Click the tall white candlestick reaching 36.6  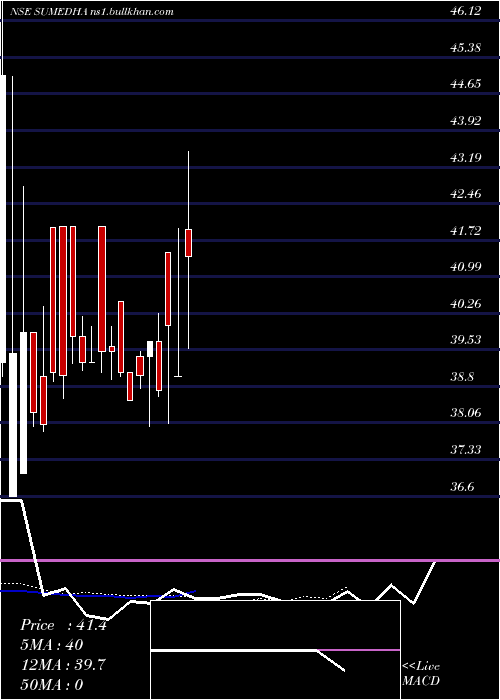[13, 425]
